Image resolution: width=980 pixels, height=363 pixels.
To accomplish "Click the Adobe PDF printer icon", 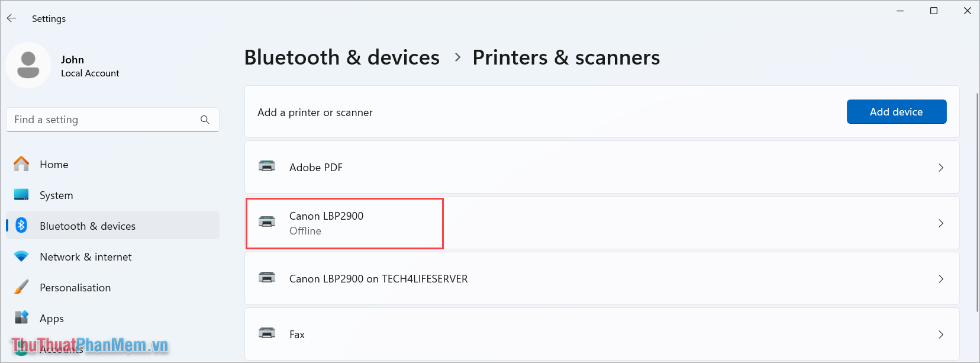I will pos(267,167).
